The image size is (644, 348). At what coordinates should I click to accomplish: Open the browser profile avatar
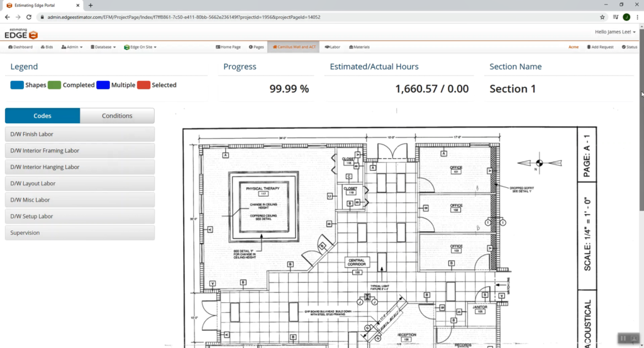(626, 17)
